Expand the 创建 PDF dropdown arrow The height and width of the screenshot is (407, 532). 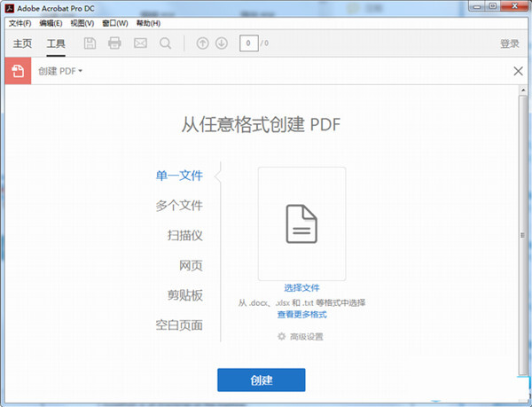80,71
